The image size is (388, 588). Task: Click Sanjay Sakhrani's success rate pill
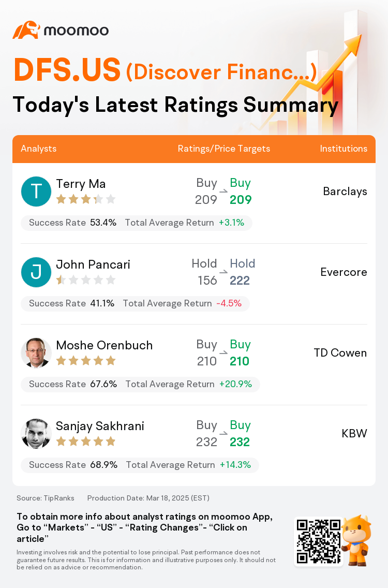(x=140, y=465)
